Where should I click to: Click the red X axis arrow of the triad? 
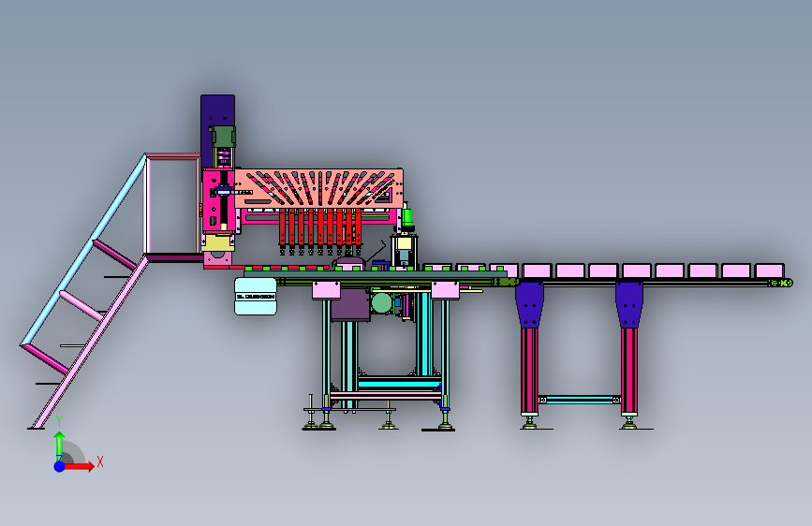click(79, 466)
